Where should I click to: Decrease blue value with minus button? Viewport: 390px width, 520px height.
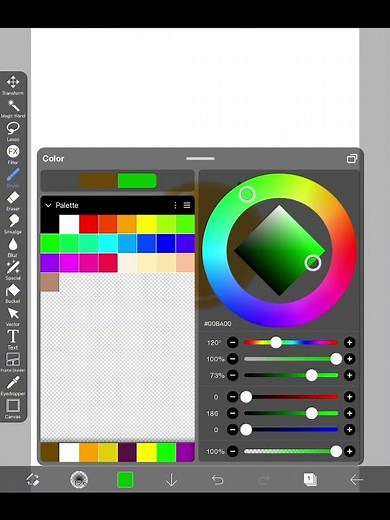(233, 430)
